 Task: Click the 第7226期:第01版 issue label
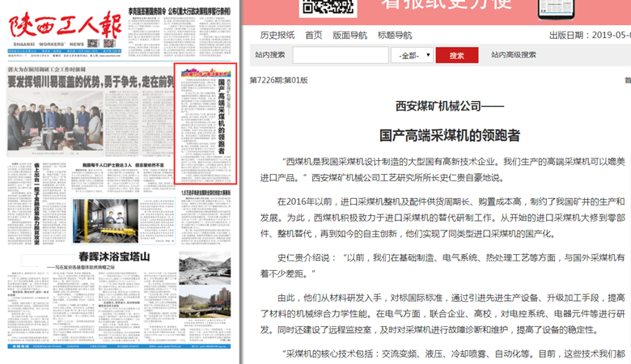(278, 80)
